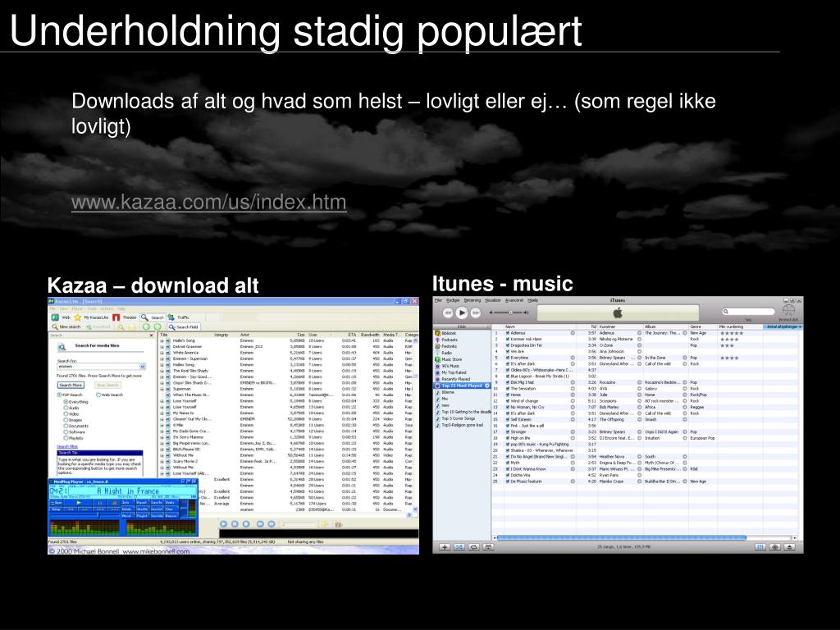Image resolution: width=840 pixels, height=630 pixels.
Task: Expand the 'Detroit Grammar' result row
Action: 162,347
